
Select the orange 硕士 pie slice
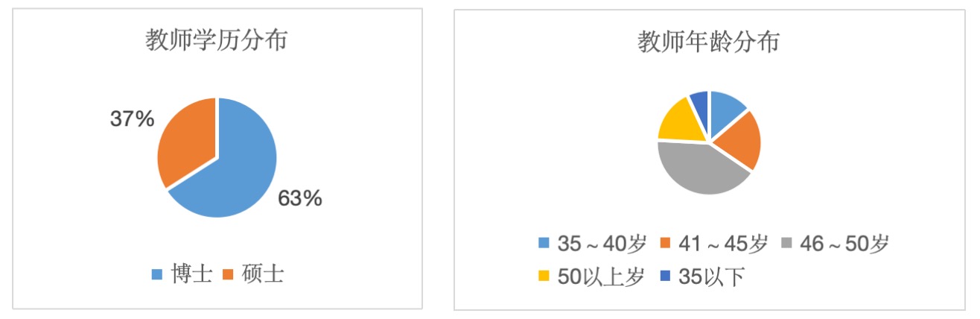coord(186,140)
